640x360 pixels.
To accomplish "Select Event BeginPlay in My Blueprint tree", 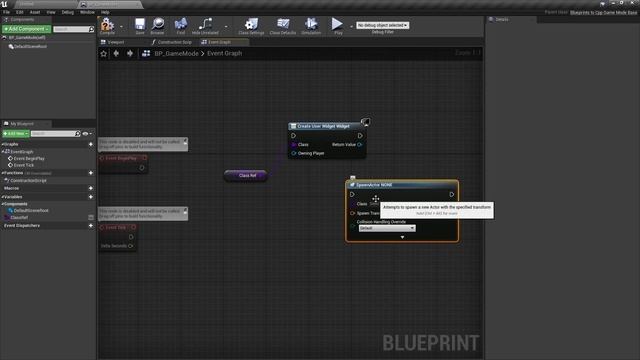I will click(x=29, y=158).
